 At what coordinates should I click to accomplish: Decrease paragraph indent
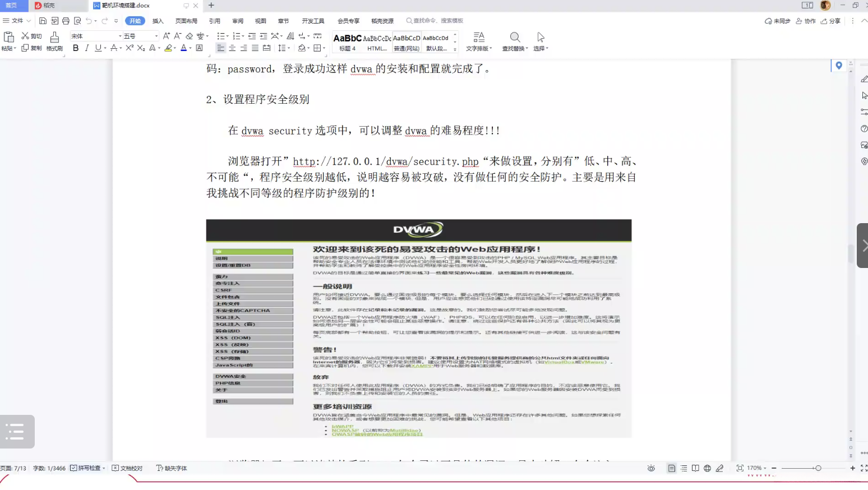point(252,36)
